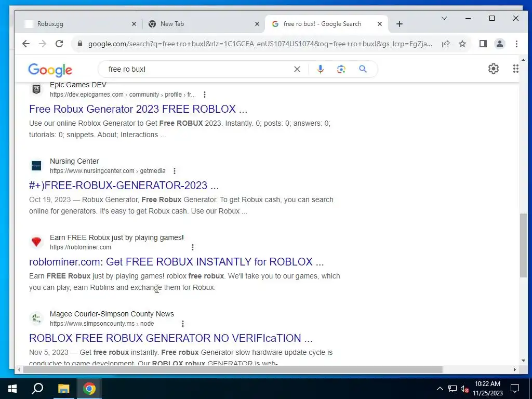Open Chrome side panel
Screen dimensions: 532x399
(x=483, y=44)
